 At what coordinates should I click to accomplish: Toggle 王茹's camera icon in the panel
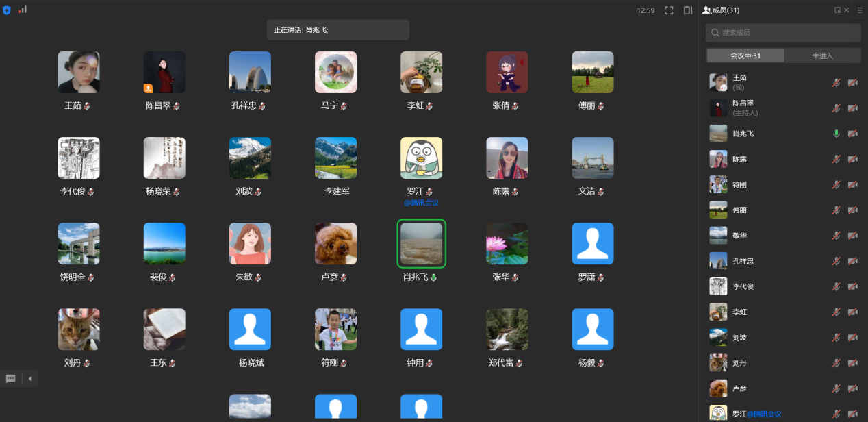point(852,81)
